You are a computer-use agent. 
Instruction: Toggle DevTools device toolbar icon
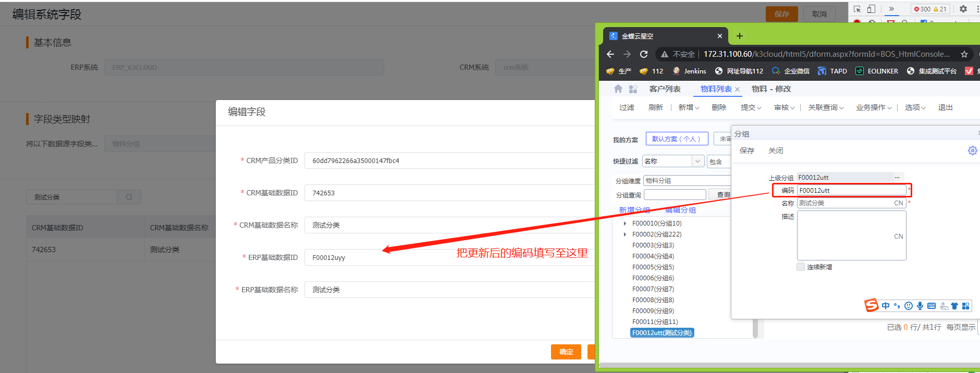[x=871, y=9]
